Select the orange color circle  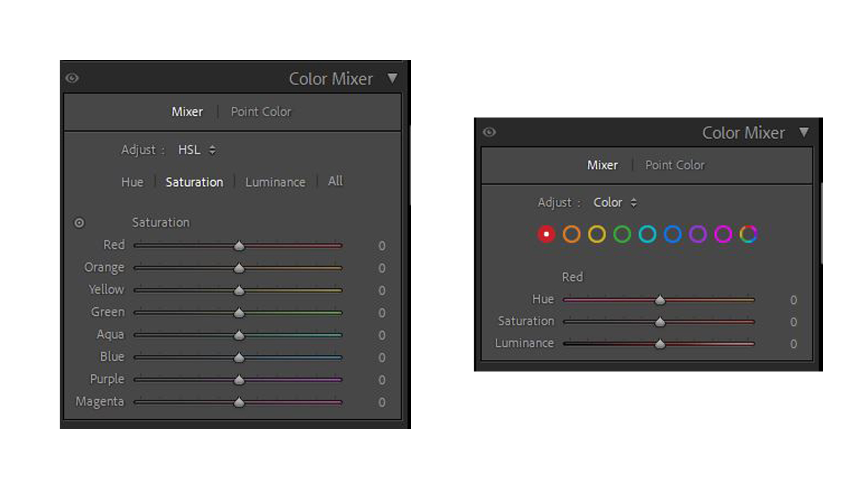click(571, 234)
